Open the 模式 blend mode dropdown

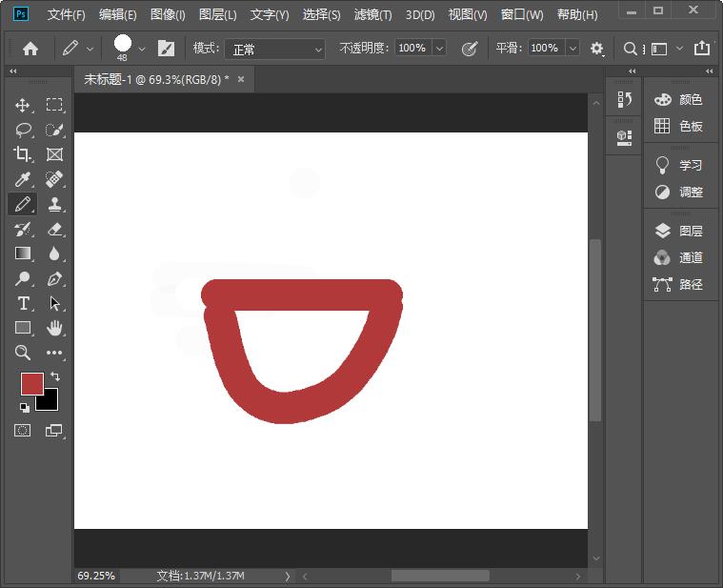coord(274,49)
